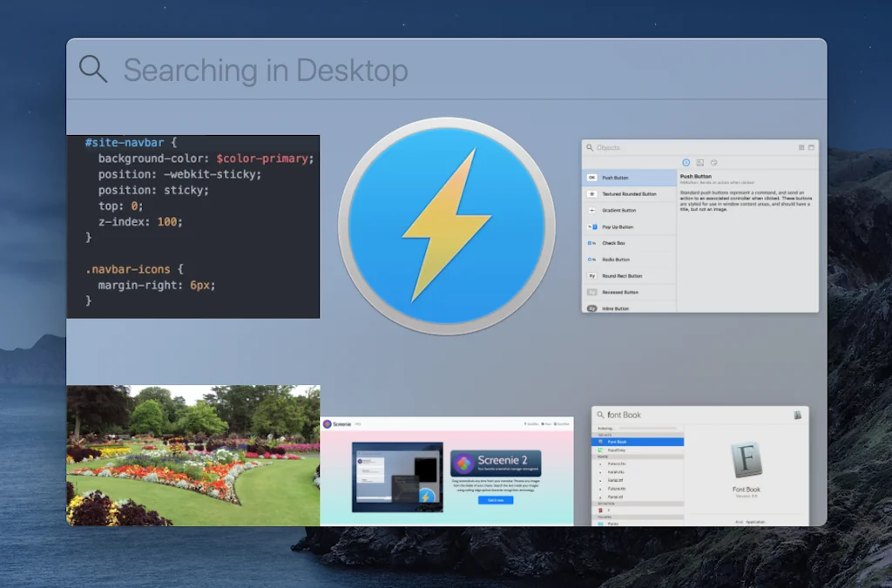Choose the Pop Up Button entry

pyautogui.click(x=618, y=227)
